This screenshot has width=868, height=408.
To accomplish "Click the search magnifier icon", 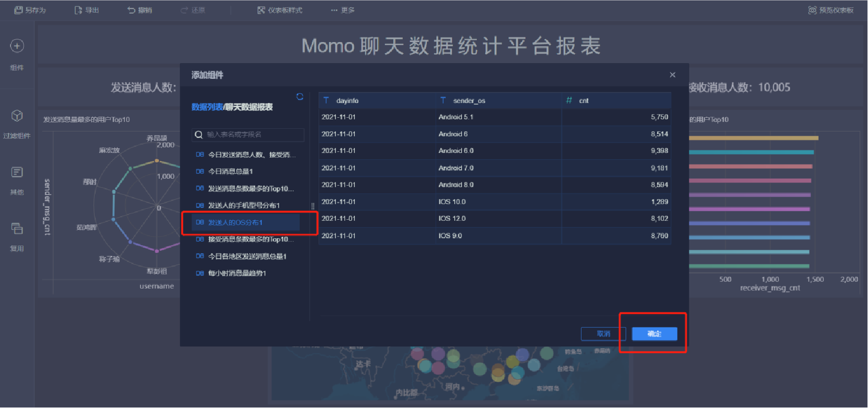I will point(199,135).
